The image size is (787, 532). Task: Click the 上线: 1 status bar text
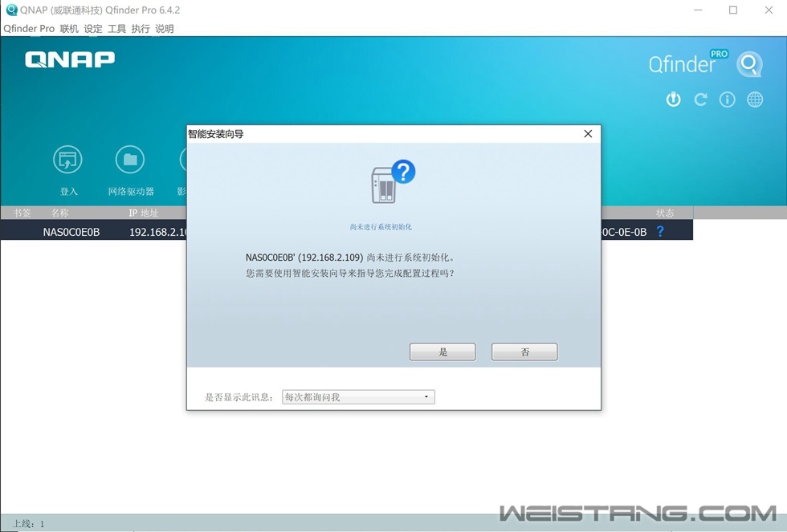(28, 524)
